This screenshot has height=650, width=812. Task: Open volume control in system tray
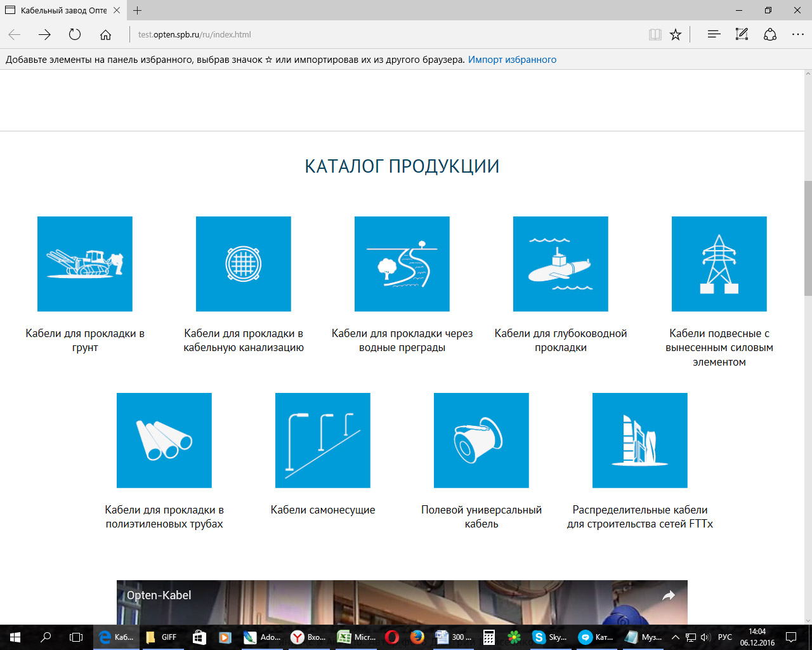coord(705,637)
